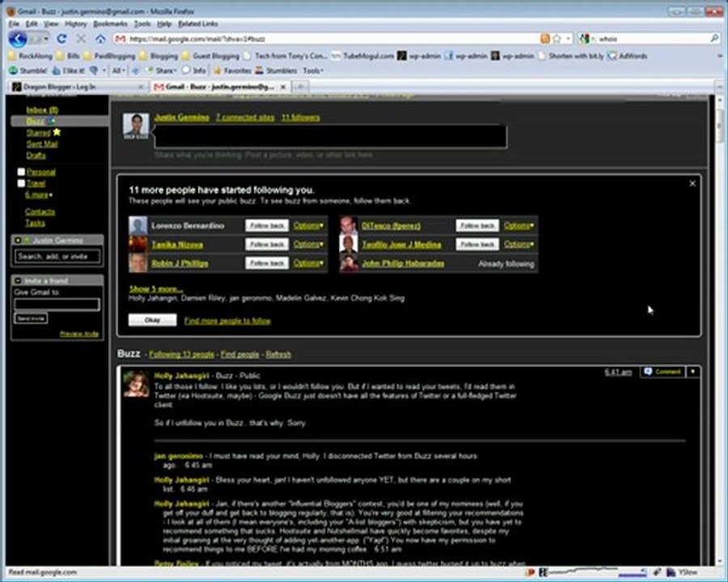Click the search magnifier icon in search box
The width and height of the screenshot is (728, 582).
714,39
